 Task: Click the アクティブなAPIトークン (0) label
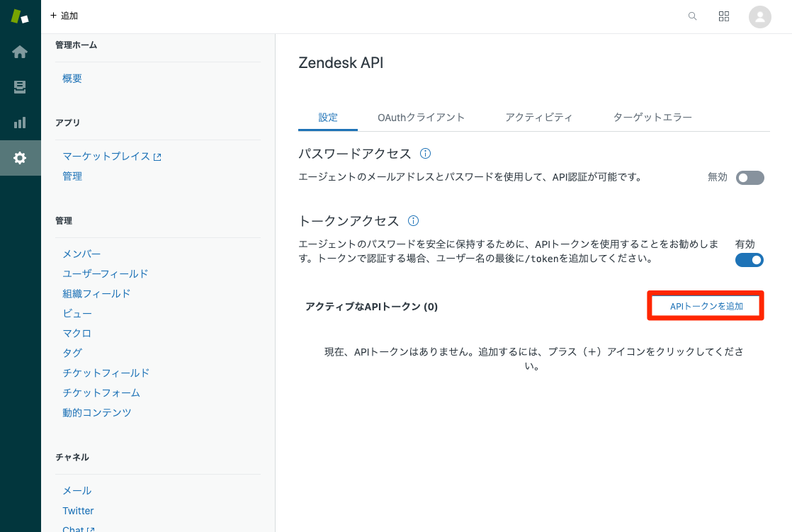coord(371,306)
